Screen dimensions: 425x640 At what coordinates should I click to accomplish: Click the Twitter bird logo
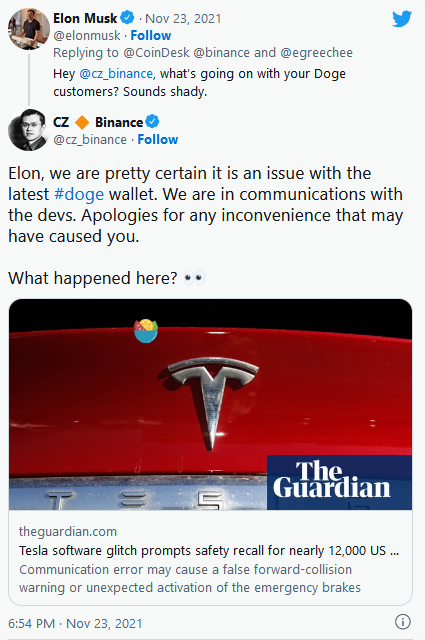(x=402, y=19)
